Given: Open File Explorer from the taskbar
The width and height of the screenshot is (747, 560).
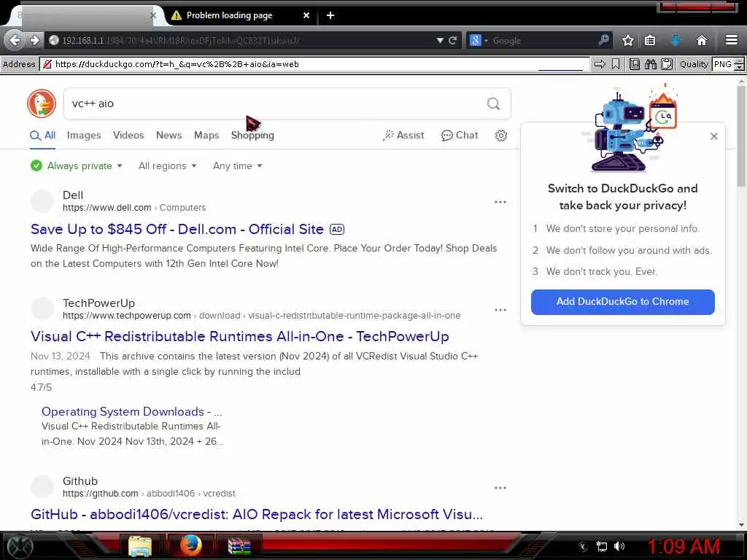Looking at the screenshot, I should (140, 546).
